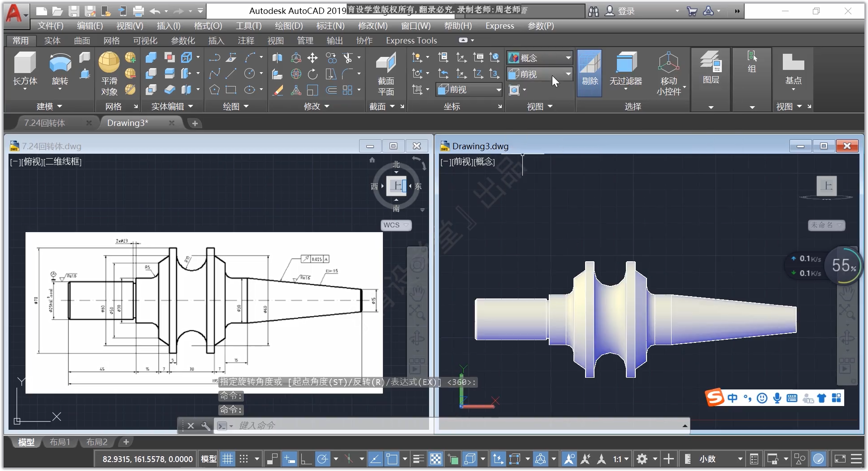Toggle dynamic input in status bar

290,459
